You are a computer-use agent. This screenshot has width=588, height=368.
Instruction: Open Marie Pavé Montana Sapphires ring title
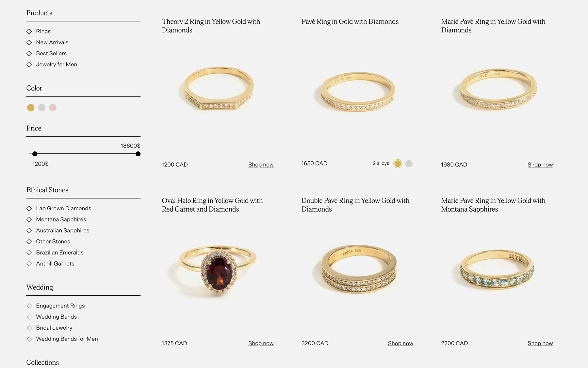pyautogui.click(x=493, y=205)
